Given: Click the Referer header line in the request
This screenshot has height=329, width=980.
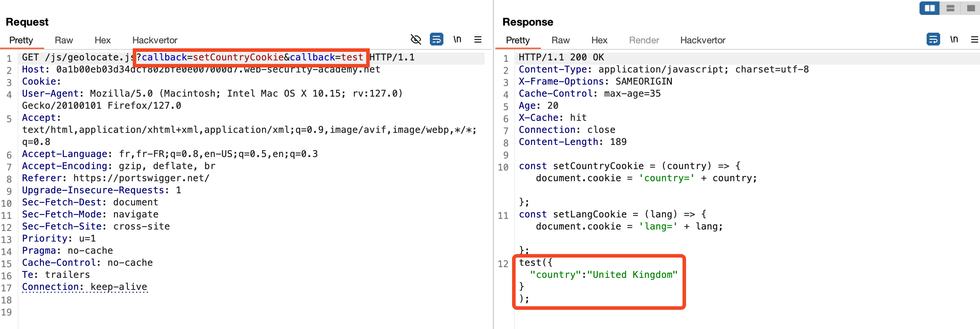Looking at the screenshot, I should tap(115, 178).
